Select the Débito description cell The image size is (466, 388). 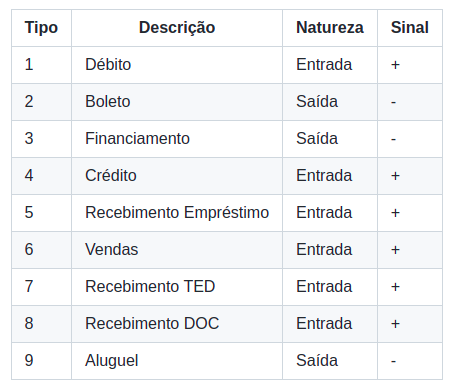(x=177, y=65)
